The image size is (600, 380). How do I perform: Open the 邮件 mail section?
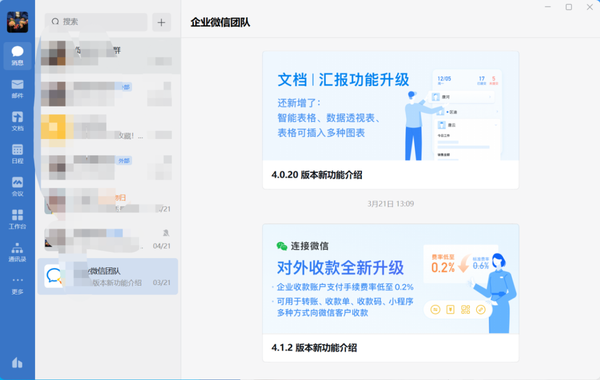click(x=17, y=89)
